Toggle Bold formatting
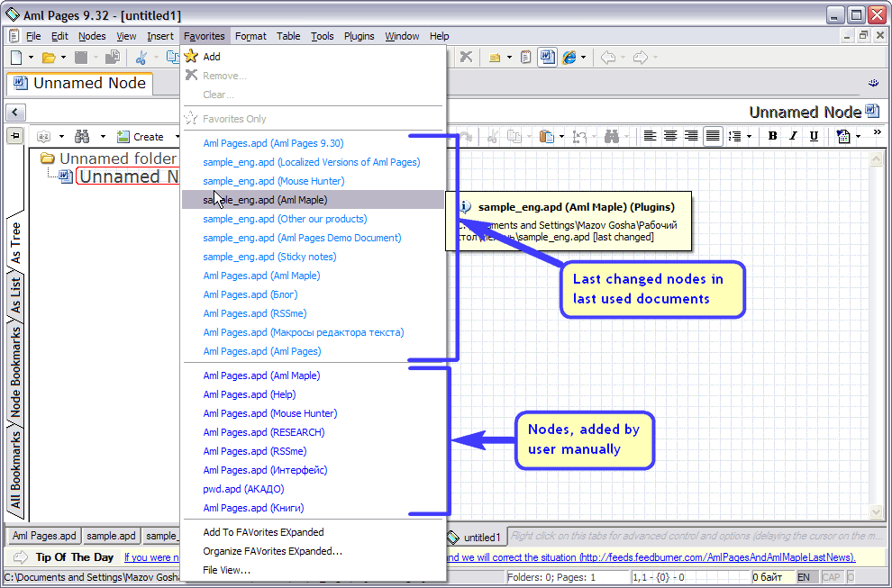 (x=772, y=136)
